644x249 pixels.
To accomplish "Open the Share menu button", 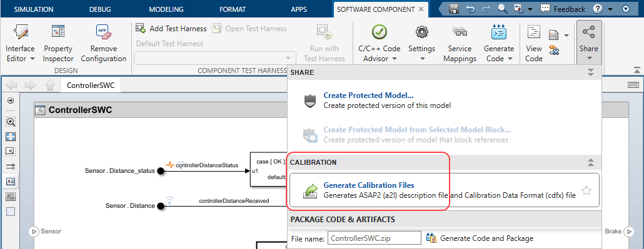I will (588, 42).
